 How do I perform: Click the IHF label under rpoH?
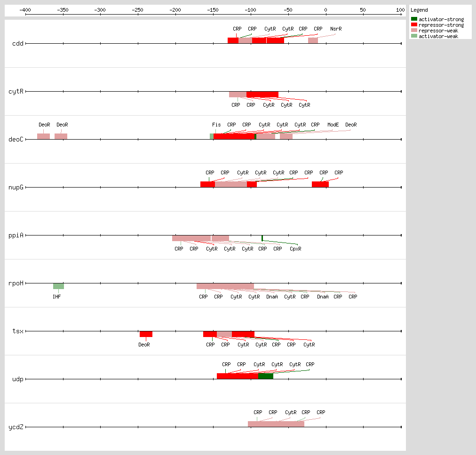57,297
